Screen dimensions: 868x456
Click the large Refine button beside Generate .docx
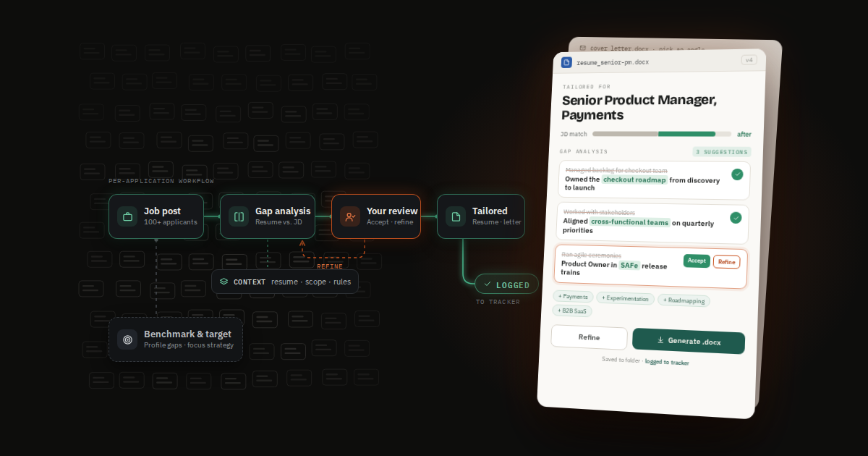[x=589, y=337]
